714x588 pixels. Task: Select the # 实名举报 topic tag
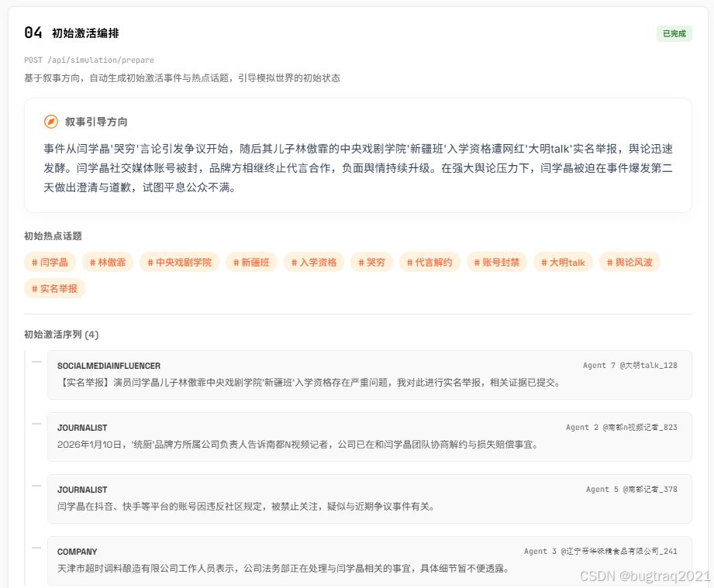pyautogui.click(x=54, y=288)
